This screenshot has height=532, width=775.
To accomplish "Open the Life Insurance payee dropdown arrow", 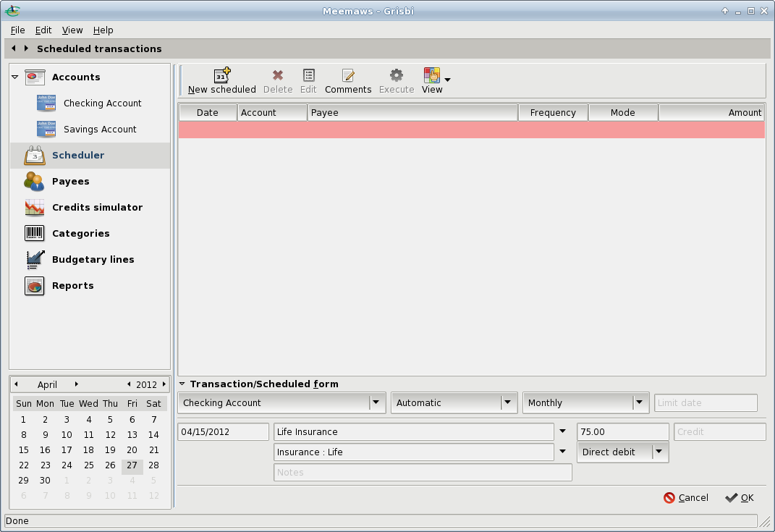I will point(562,431).
